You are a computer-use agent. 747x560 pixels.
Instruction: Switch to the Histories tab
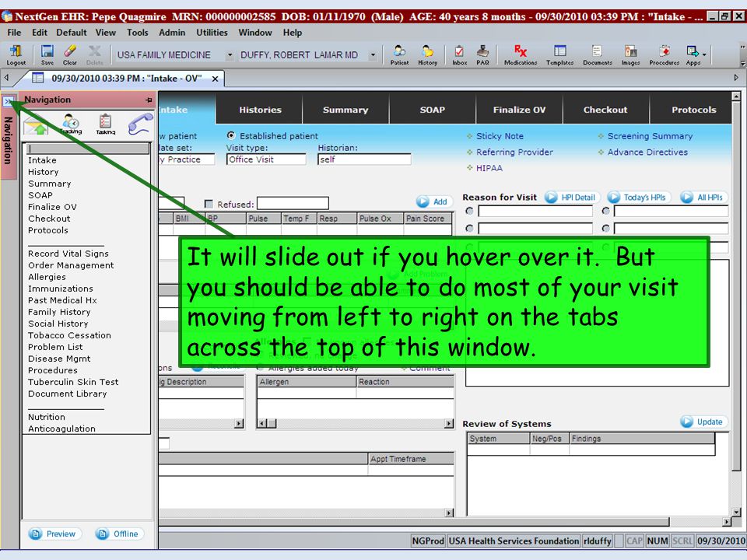260,110
